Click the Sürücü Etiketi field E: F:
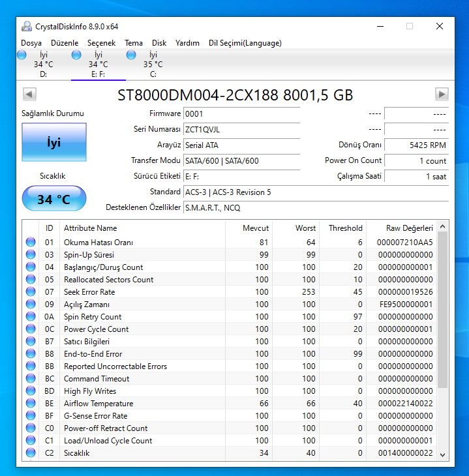This screenshot has width=469, height=476. point(241,176)
